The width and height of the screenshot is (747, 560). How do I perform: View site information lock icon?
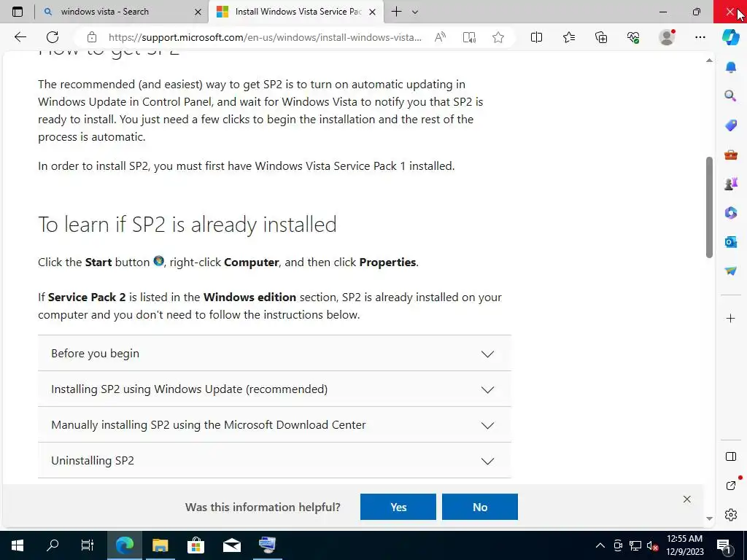coord(92,37)
